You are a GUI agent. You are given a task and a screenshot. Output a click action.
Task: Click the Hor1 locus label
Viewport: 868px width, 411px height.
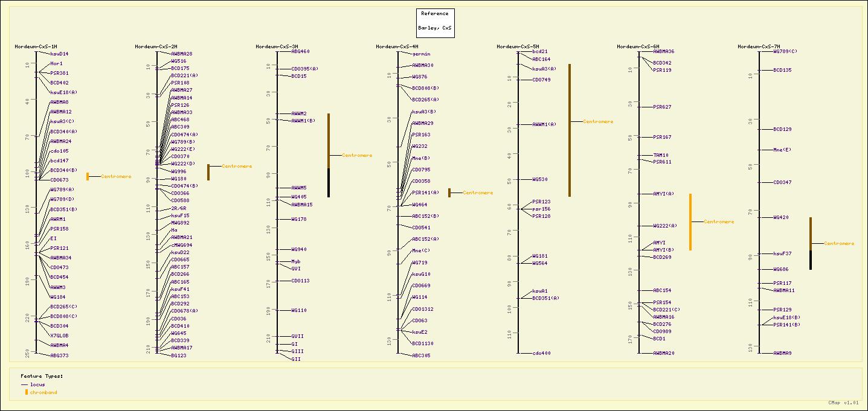pyautogui.click(x=56, y=63)
